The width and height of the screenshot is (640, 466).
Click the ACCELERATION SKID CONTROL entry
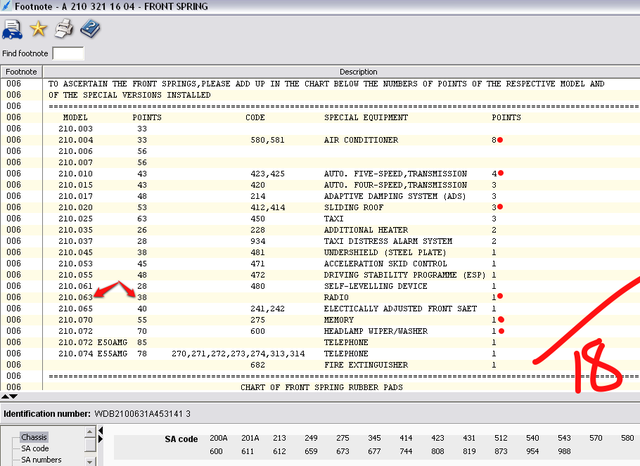386,264
